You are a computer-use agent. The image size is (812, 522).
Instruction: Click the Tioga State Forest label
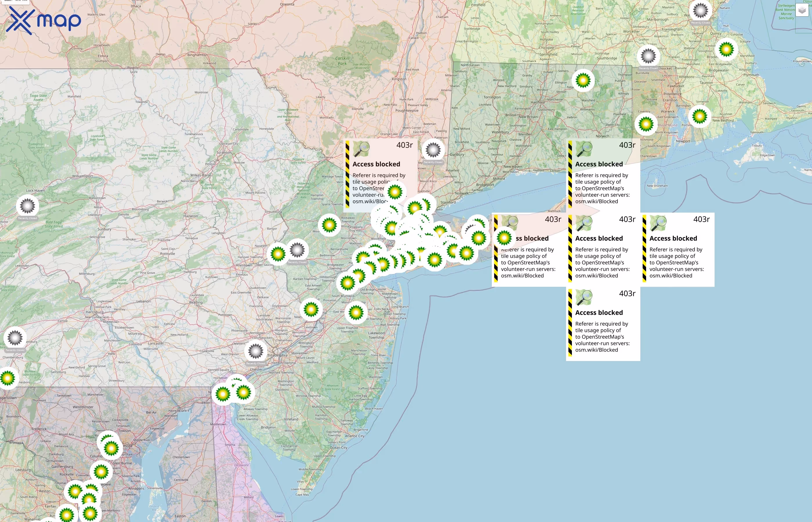click(x=38, y=98)
